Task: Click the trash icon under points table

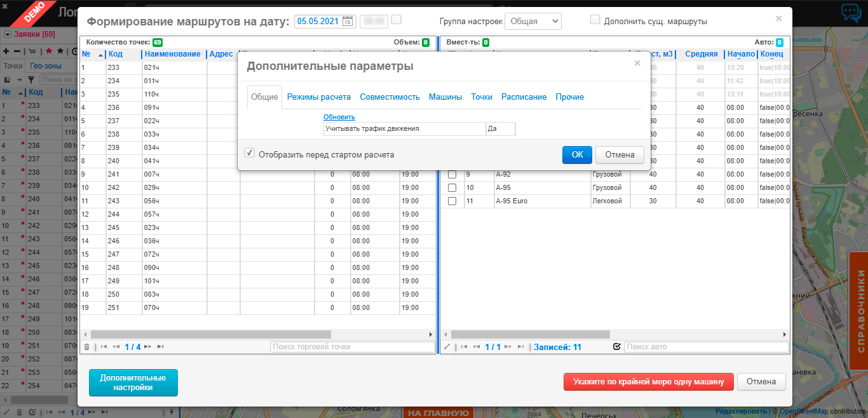Action: (86, 347)
